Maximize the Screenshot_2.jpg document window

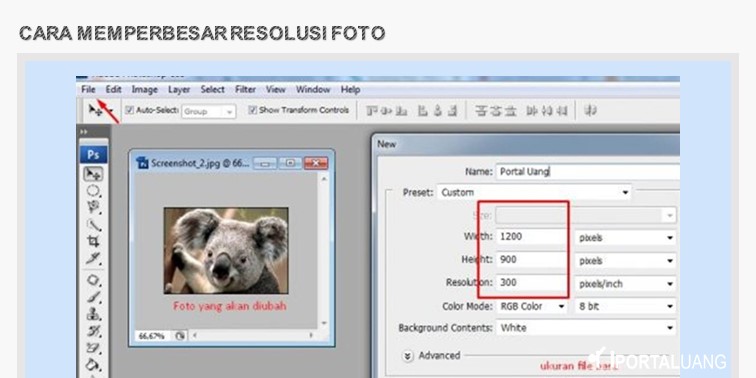coord(291,163)
